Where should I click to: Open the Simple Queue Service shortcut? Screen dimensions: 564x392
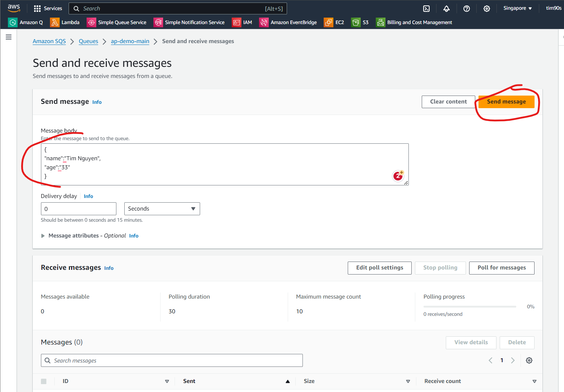117,22
